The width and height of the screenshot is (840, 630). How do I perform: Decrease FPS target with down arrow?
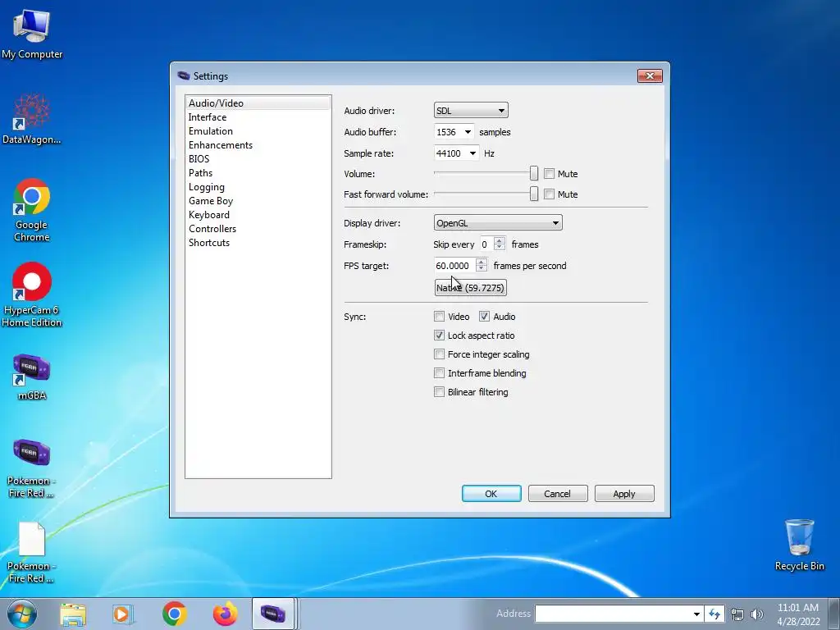coord(481,269)
